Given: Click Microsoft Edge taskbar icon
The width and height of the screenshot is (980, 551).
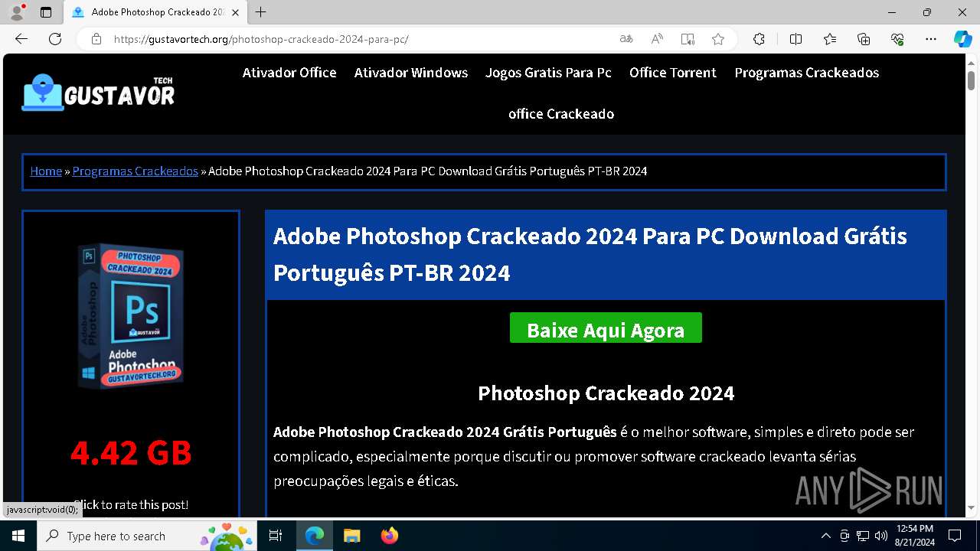Looking at the screenshot, I should (315, 536).
